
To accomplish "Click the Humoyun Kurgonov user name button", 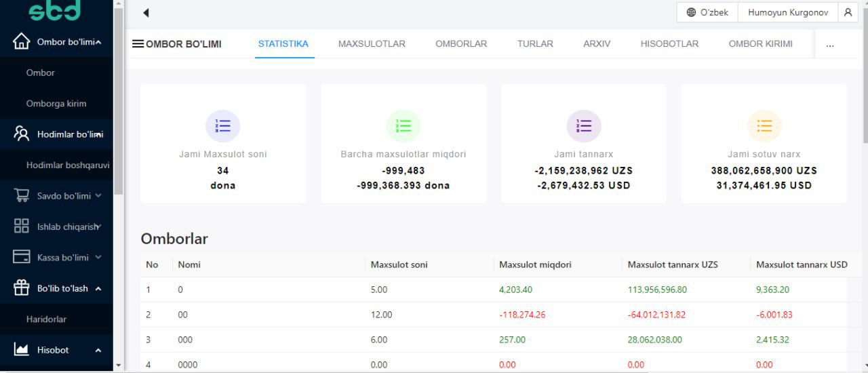I will pos(787,12).
